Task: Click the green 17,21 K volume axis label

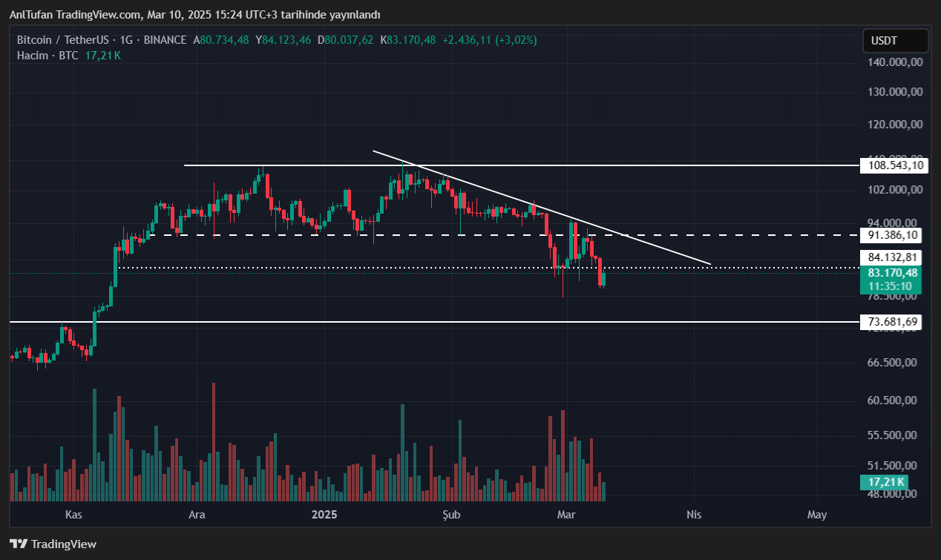Action: click(885, 482)
